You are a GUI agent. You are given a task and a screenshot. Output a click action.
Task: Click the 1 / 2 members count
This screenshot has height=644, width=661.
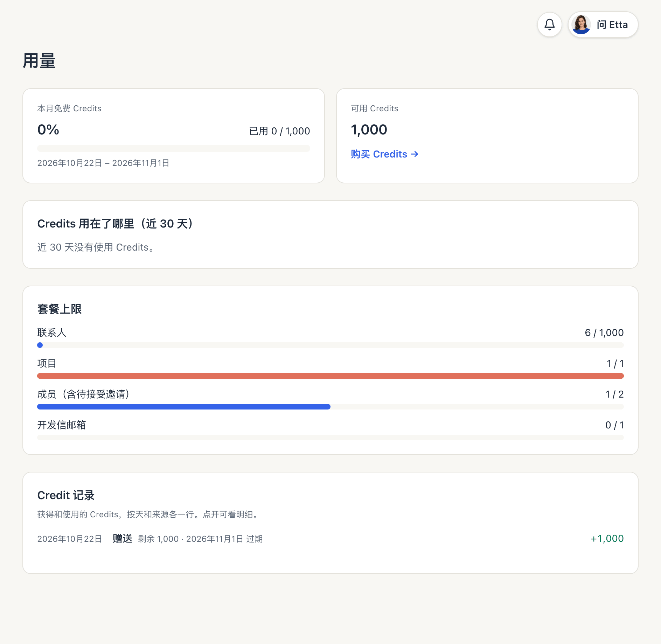pyautogui.click(x=614, y=394)
